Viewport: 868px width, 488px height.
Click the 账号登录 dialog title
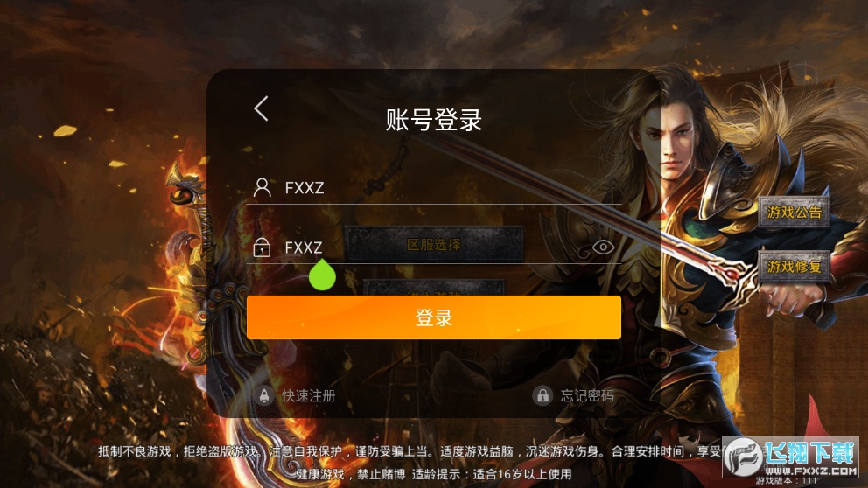[x=434, y=120]
